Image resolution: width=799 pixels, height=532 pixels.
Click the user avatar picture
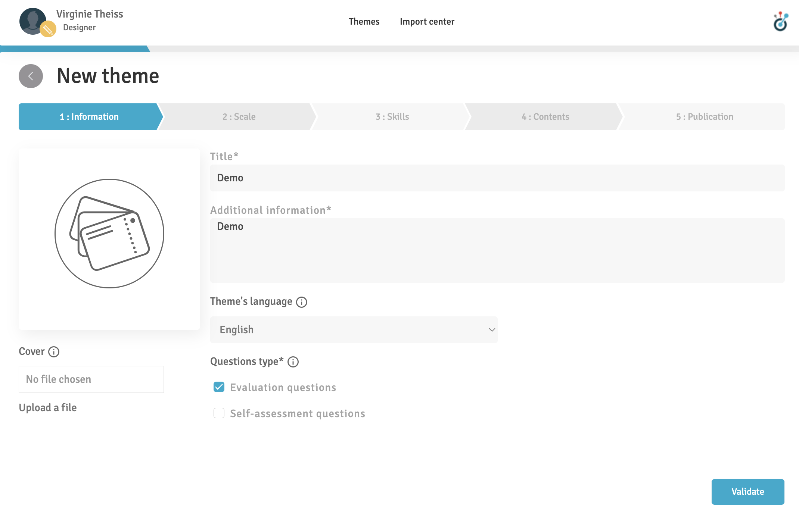click(31, 20)
